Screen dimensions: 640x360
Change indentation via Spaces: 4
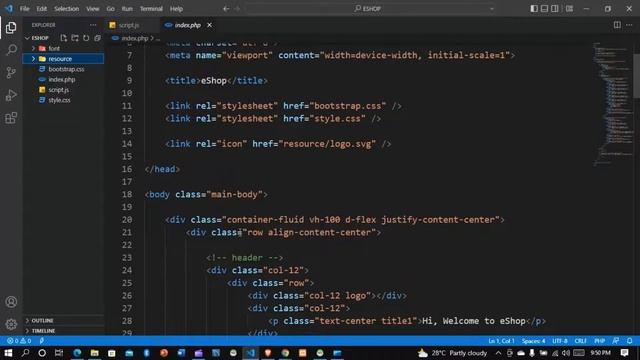(x=533, y=341)
